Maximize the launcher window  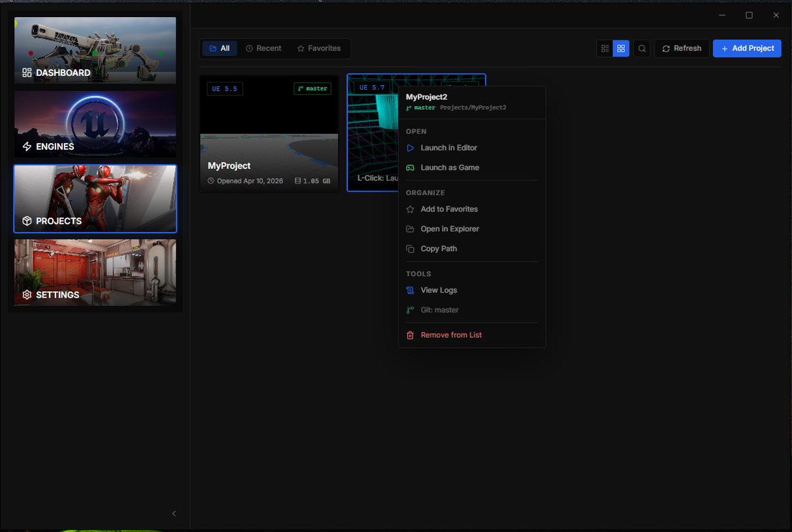point(749,15)
